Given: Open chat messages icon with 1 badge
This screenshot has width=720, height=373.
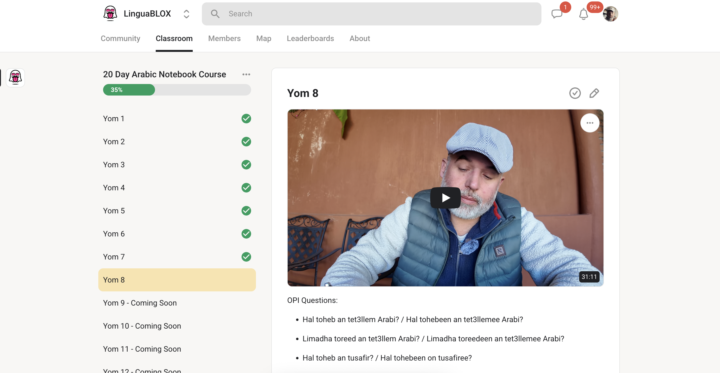Looking at the screenshot, I should pyautogui.click(x=557, y=14).
